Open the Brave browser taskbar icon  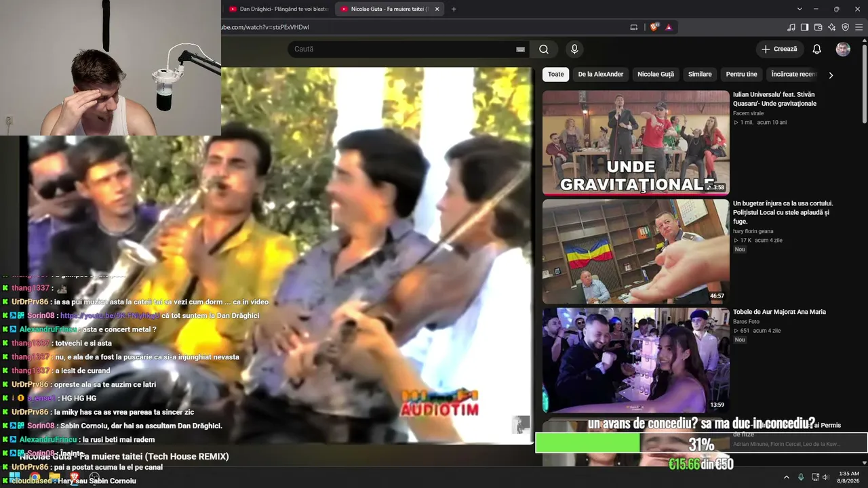pyautogui.click(x=74, y=477)
